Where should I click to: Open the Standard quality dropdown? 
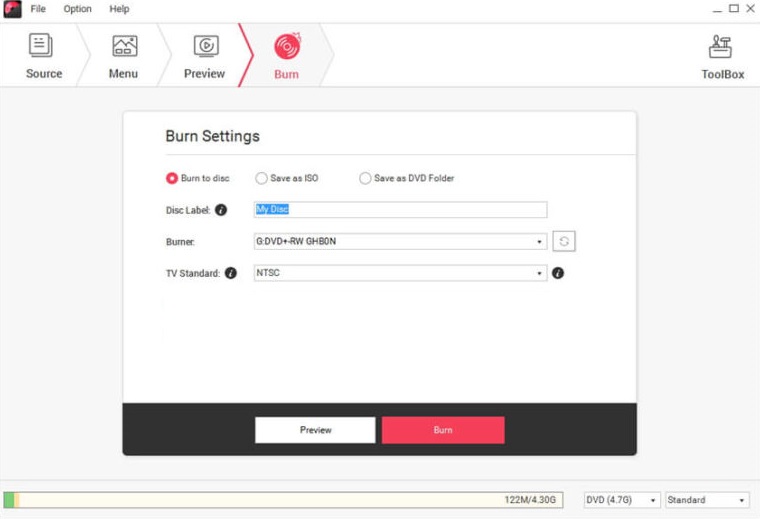tap(707, 500)
